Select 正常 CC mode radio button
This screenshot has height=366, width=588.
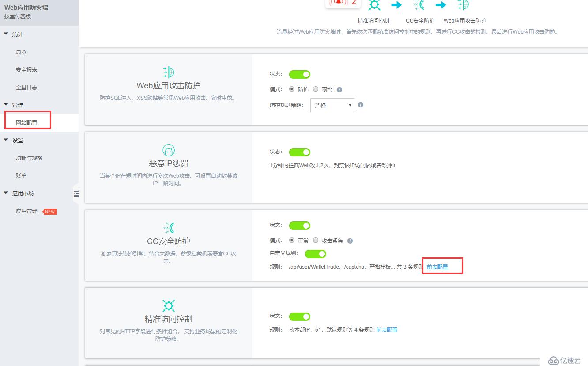click(x=292, y=240)
